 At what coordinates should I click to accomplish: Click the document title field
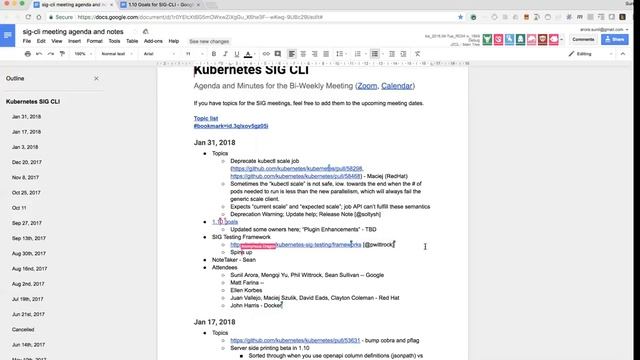(73, 32)
